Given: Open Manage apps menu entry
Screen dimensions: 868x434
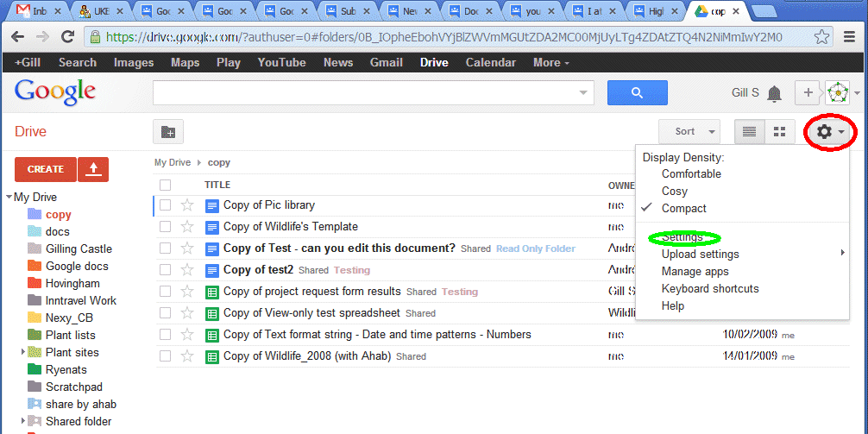Looking at the screenshot, I should click(695, 272).
